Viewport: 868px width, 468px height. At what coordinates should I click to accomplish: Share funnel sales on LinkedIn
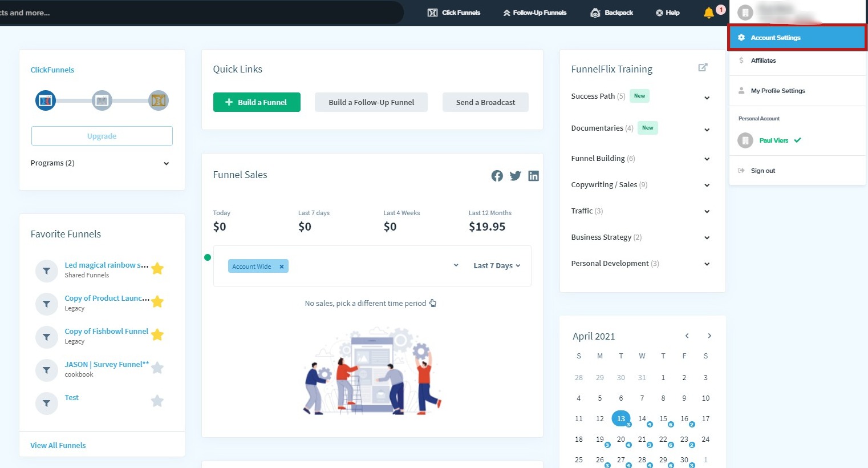click(534, 176)
